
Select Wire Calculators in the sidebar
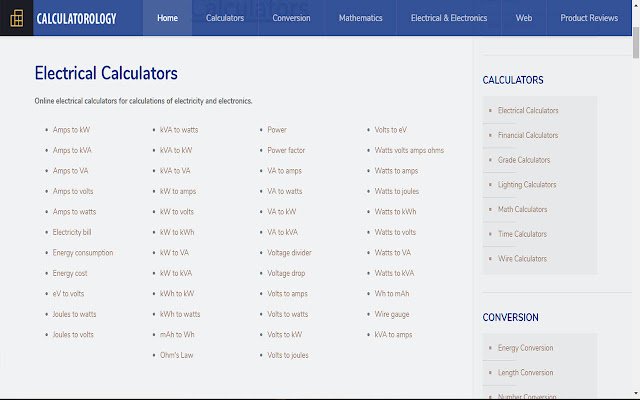(522, 259)
